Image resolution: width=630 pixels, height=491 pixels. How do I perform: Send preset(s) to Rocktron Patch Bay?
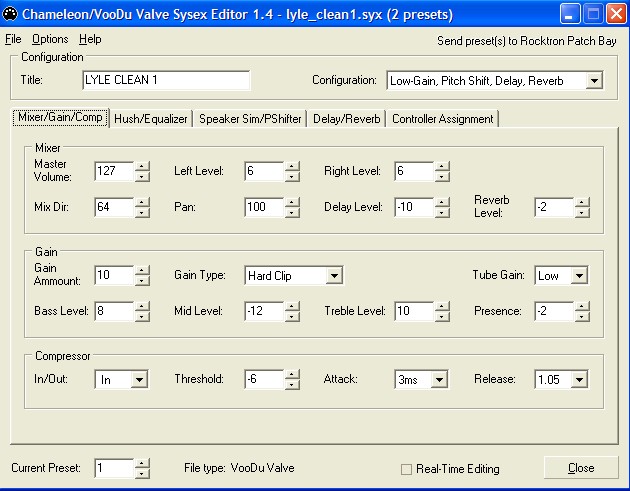pyautogui.click(x=526, y=41)
